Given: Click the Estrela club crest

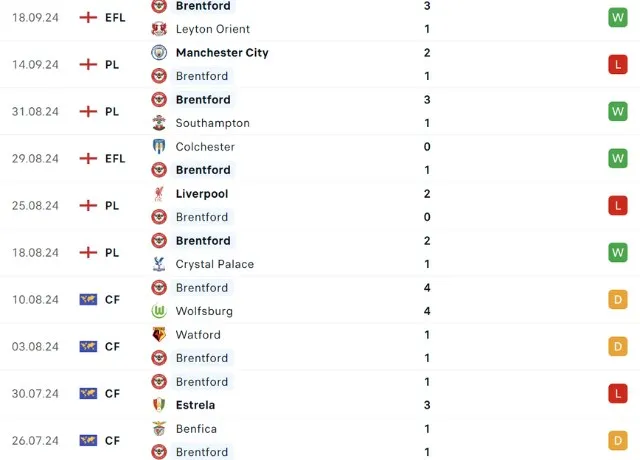Looking at the screenshot, I should pos(159,405).
